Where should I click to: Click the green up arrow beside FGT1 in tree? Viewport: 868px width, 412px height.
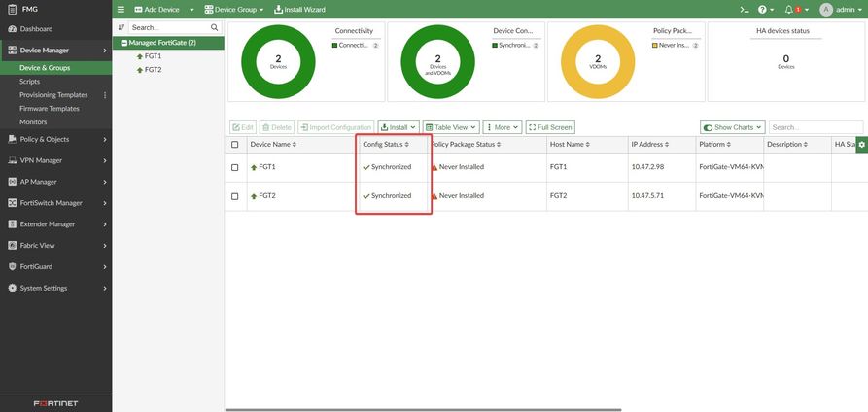tap(140, 56)
